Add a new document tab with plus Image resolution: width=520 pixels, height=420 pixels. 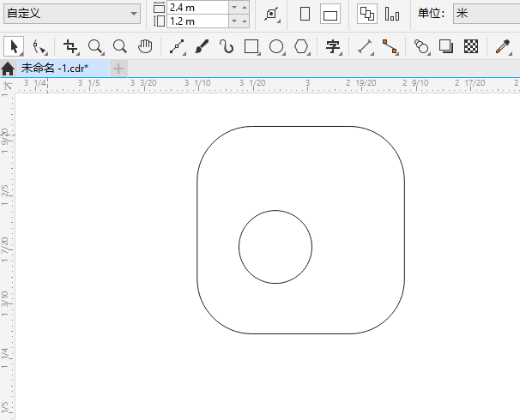118,69
